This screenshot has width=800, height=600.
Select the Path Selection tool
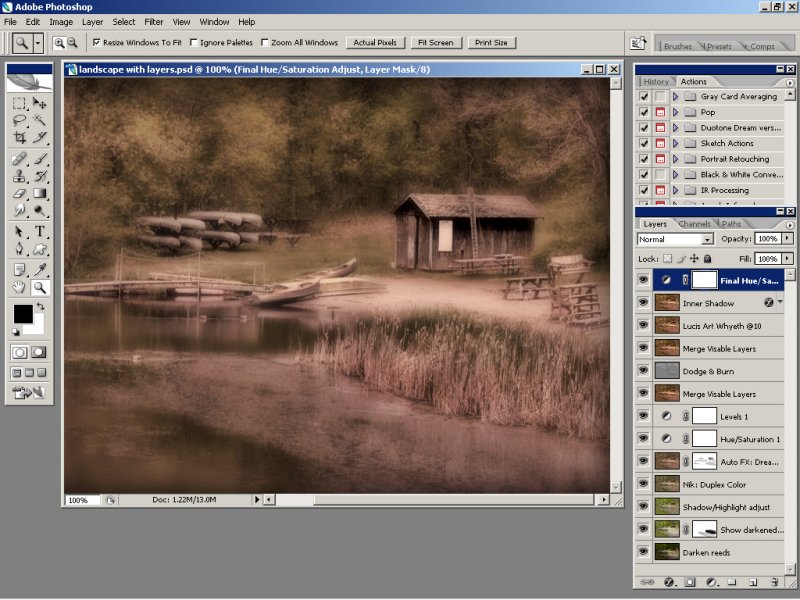[19, 232]
